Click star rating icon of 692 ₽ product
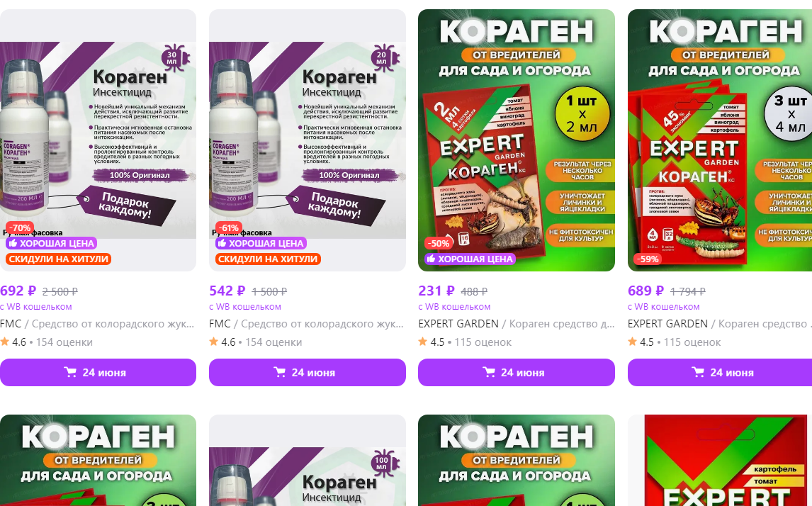 [5, 342]
